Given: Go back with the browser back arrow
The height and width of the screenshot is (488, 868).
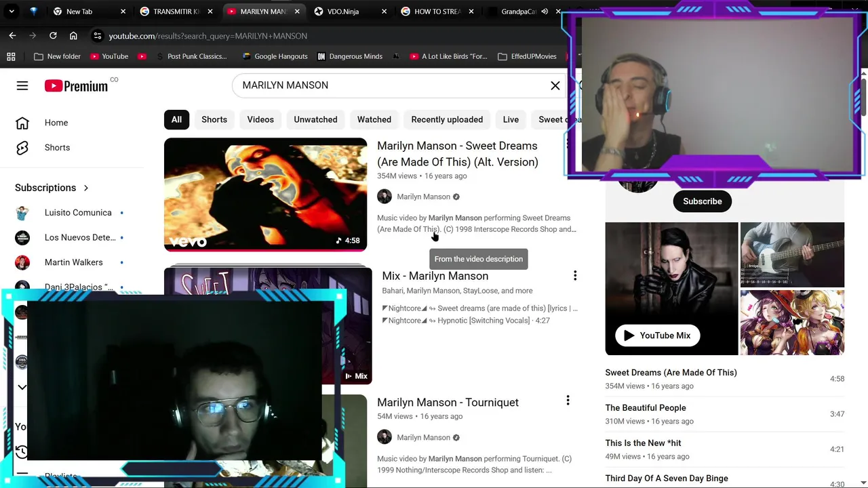Looking at the screenshot, I should 12,35.
